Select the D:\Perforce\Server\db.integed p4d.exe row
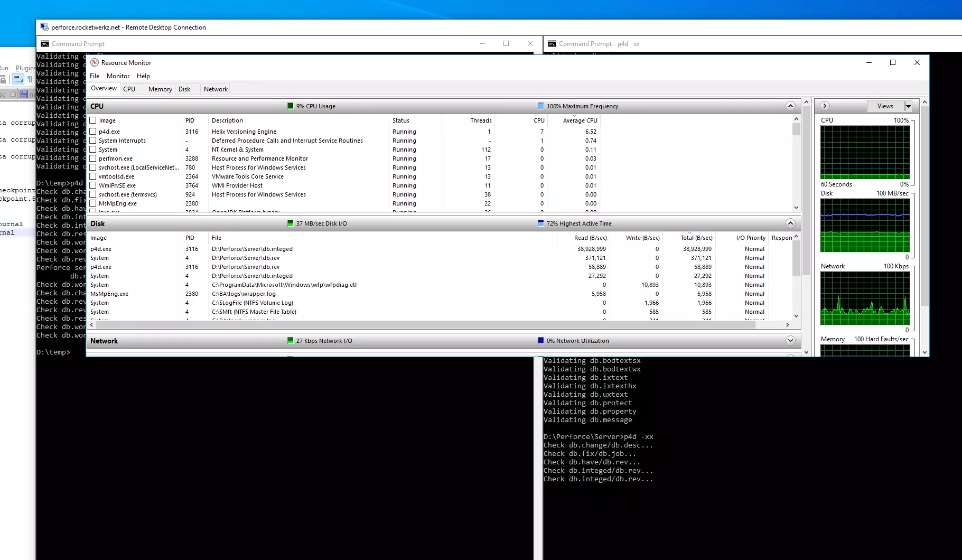Screen dimensions: 962x560 tap(440, 249)
